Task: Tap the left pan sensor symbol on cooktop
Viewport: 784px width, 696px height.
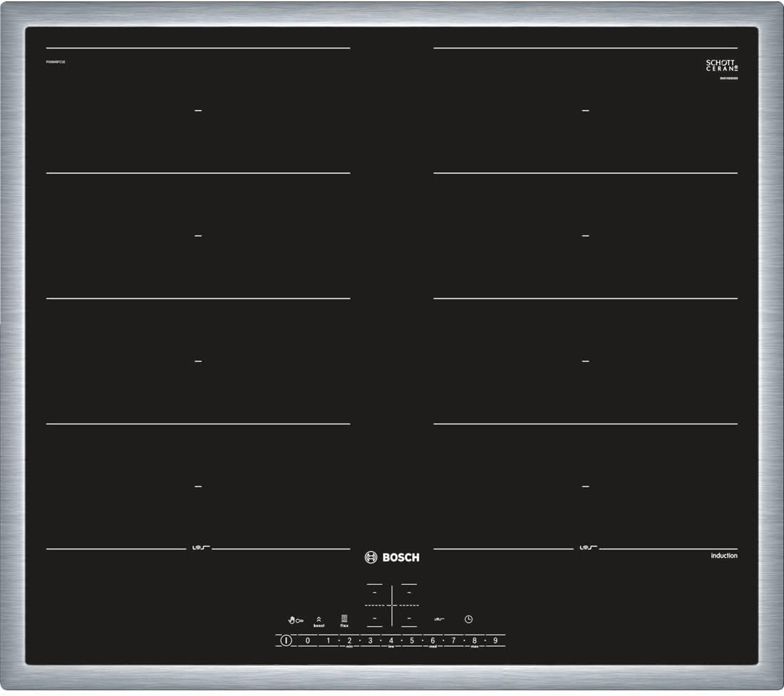Action: [x=199, y=549]
